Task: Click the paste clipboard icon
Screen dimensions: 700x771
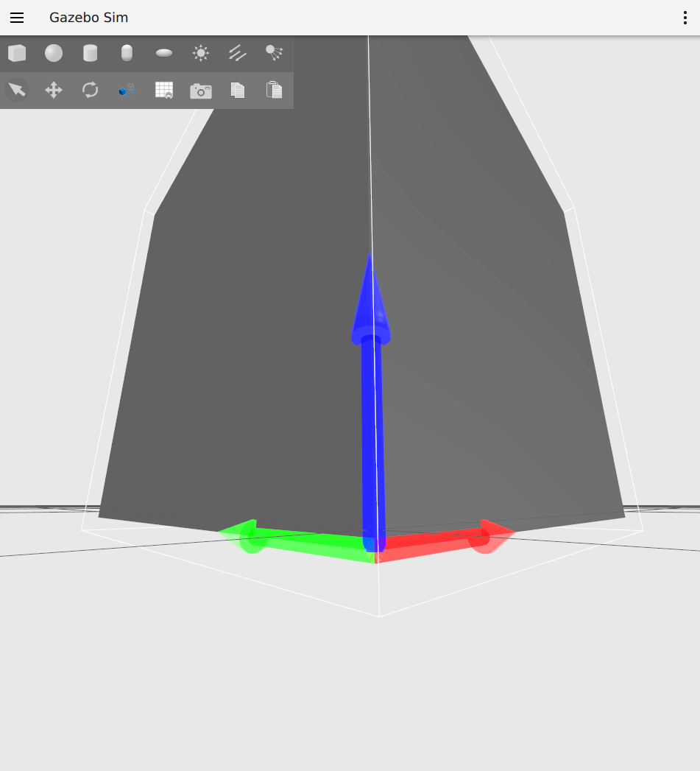Action: pos(275,90)
